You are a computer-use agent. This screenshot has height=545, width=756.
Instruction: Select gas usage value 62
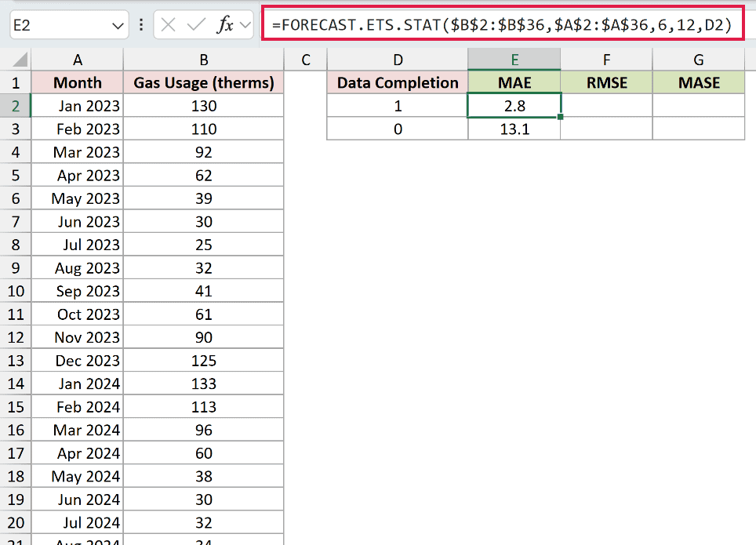click(x=203, y=175)
